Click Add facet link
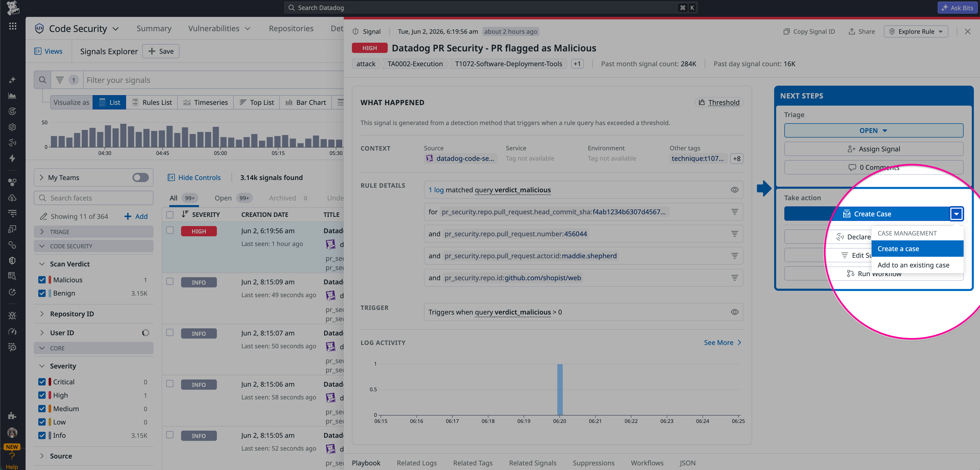The image size is (980, 470). click(x=136, y=216)
